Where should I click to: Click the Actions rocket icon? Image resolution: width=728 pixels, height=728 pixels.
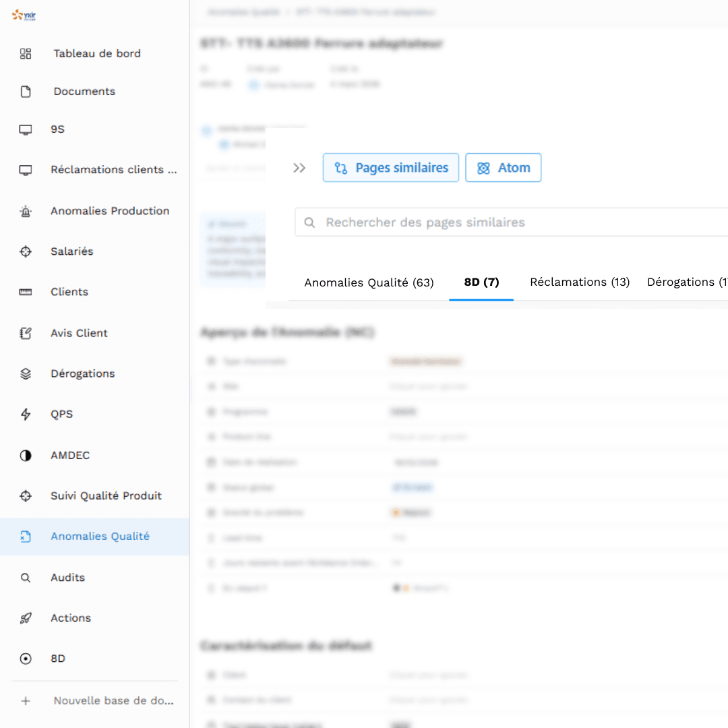26,618
